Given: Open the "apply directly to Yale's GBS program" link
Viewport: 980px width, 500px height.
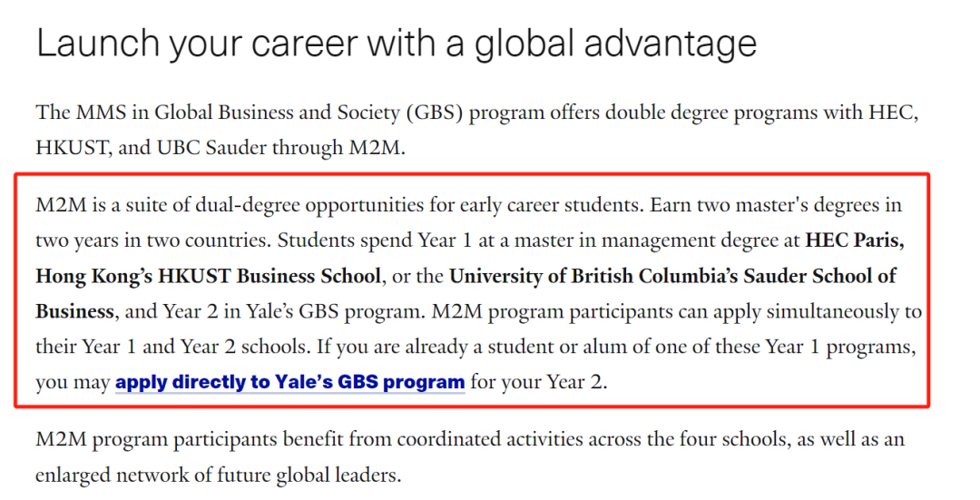Looking at the screenshot, I should coord(290,382).
